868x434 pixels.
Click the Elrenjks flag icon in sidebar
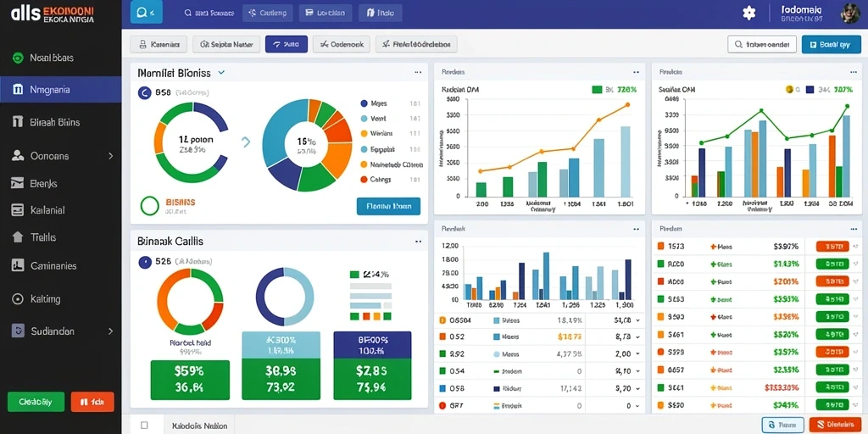18,183
